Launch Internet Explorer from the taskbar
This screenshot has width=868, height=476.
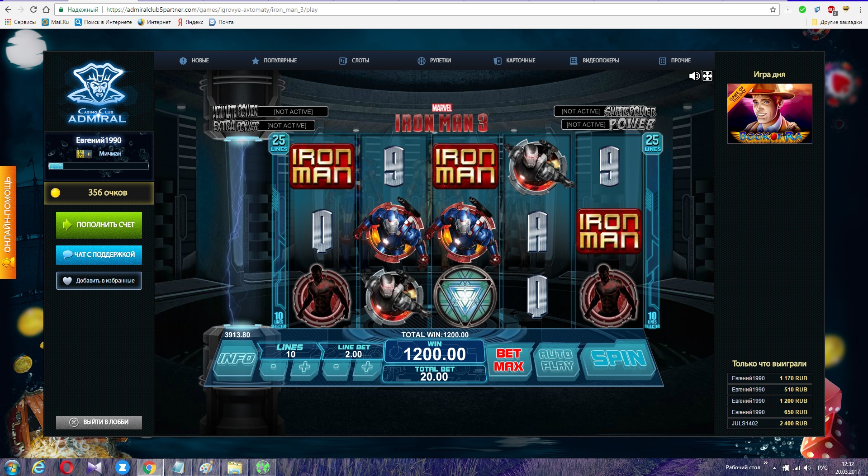pos(39,467)
